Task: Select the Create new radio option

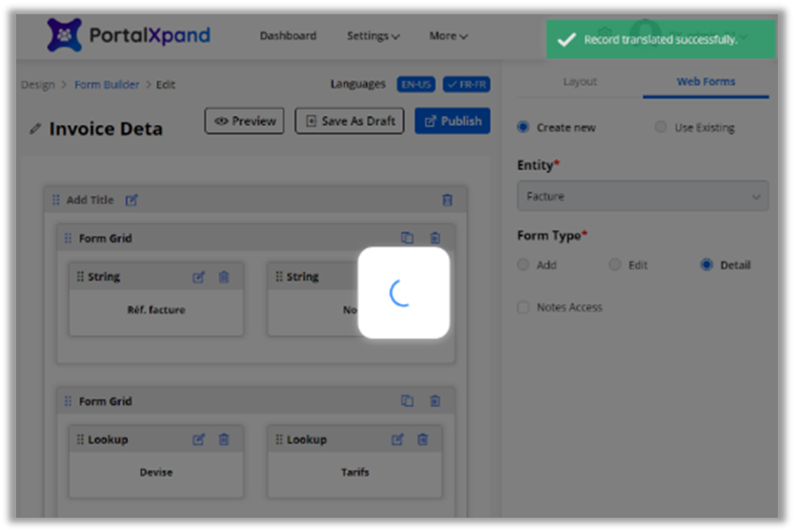Action: [x=522, y=128]
